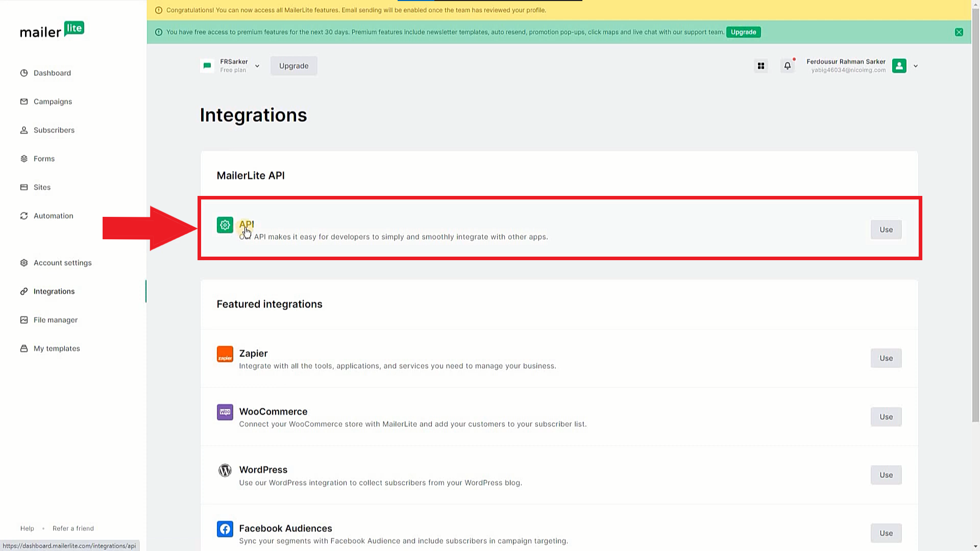Click the Featured integrations heading
This screenshot has width=980, height=551.
tap(269, 304)
